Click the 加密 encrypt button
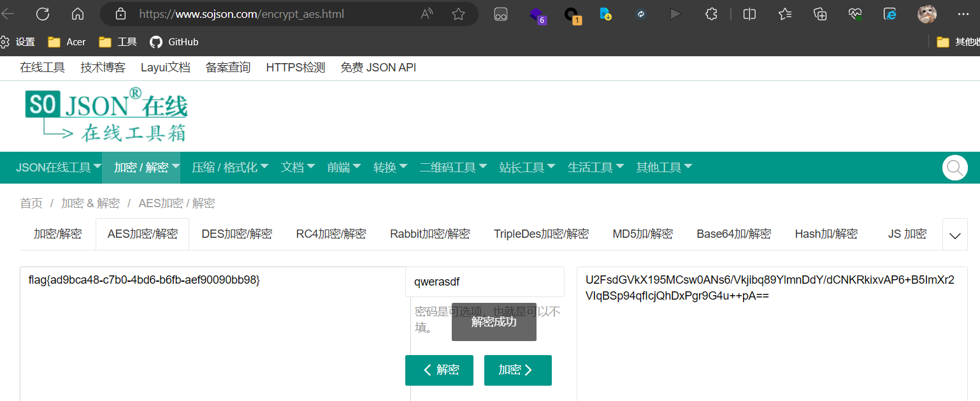This screenshot has width=980, height=401. point(517,370)
